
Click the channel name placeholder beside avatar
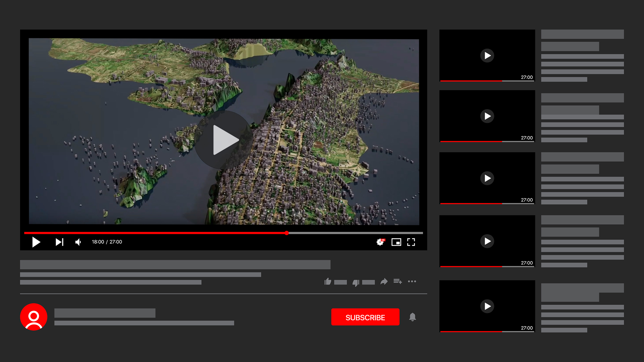pos(105,313)
